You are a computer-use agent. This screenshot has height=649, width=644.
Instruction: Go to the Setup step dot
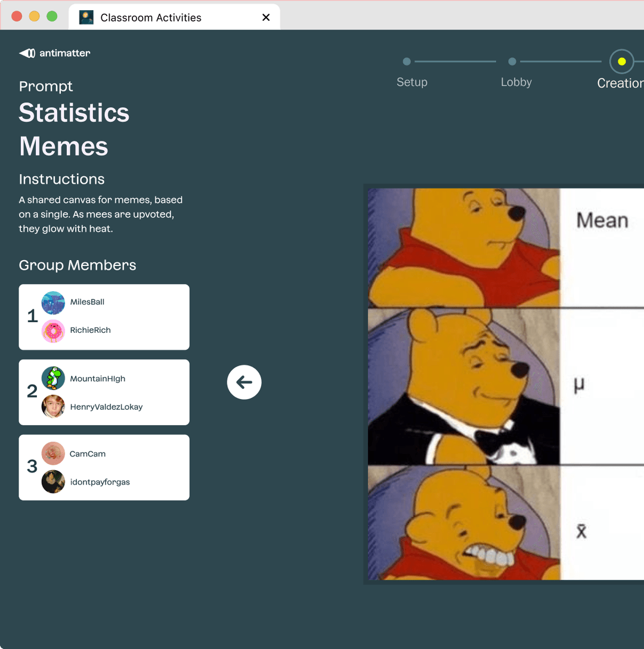(407, 61)
